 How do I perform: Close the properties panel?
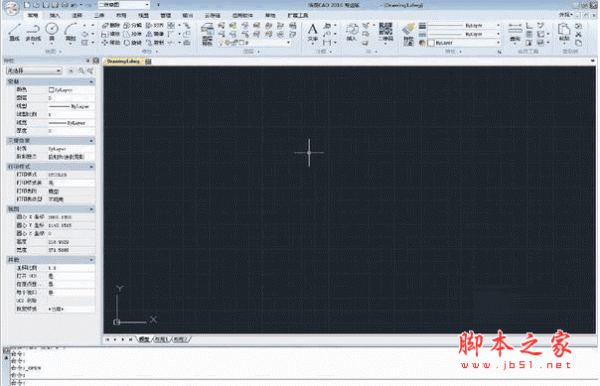point(96,60)
